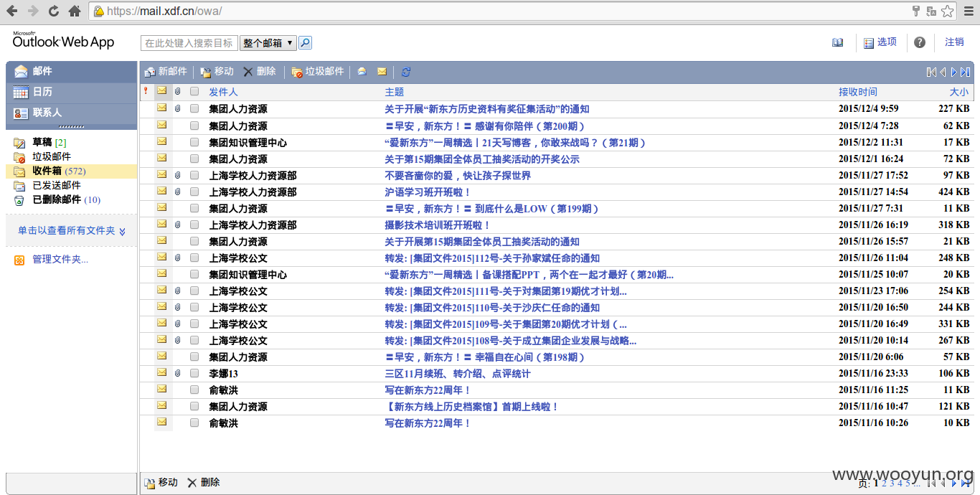Click 移动 in the top toolbar
This screenshot has width=980, height=495.
[217, 72]
